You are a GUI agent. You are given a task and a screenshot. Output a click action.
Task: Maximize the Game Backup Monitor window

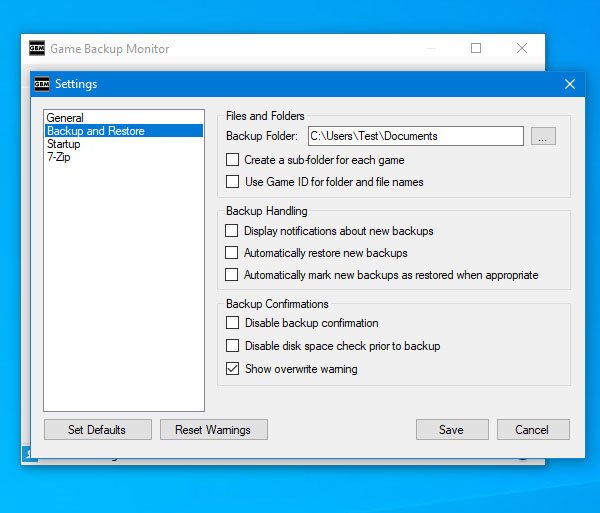pyautogui.click(x=476, y=48)
